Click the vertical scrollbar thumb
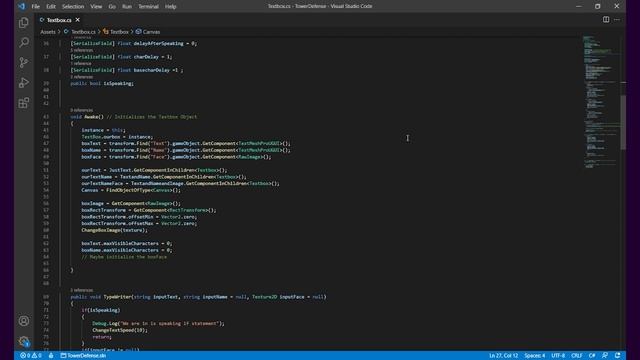The height and width of the screenshot is (360, 640). coord(623,122)
